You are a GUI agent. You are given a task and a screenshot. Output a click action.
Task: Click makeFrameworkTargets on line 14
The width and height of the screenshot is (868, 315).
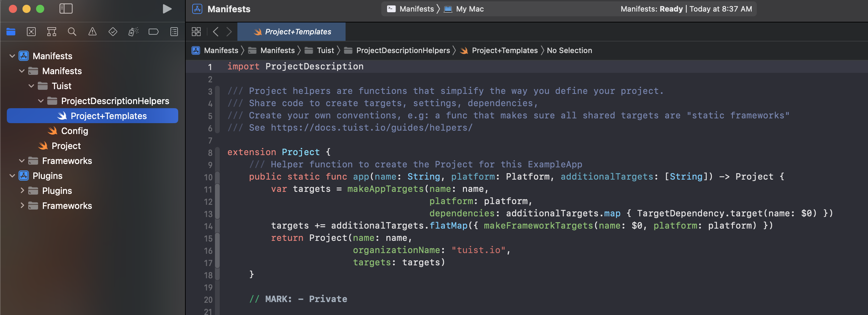coord(538,226)
